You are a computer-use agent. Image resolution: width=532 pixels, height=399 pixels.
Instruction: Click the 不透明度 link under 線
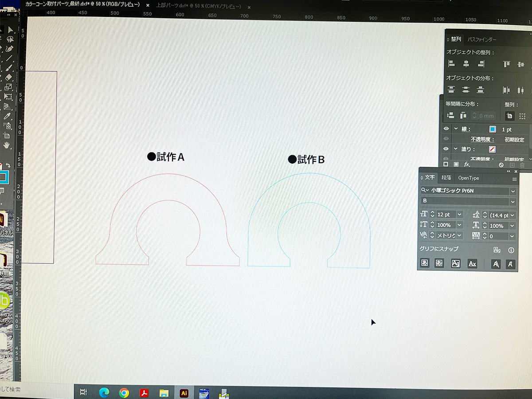[482, 140]
